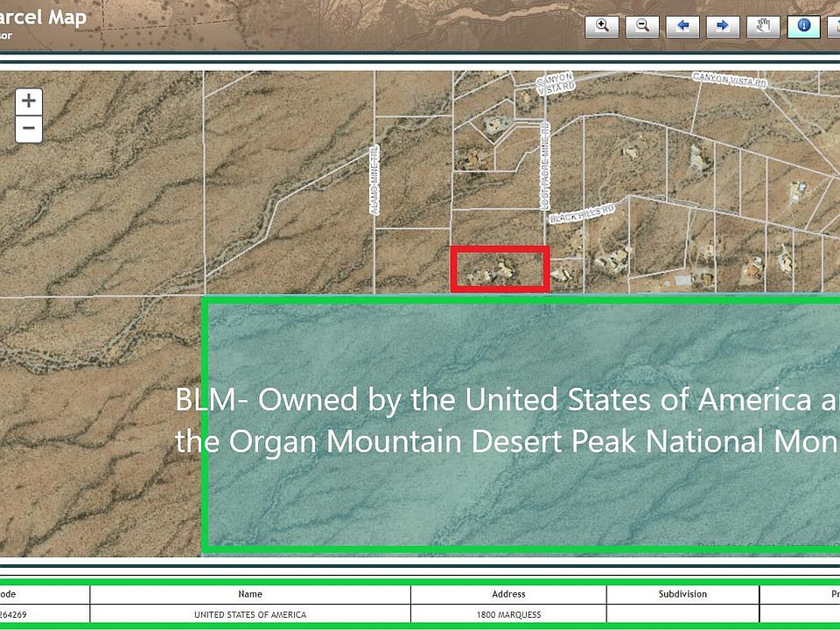
Task: Activate the hand pan tool
Action: pos(763,26)
